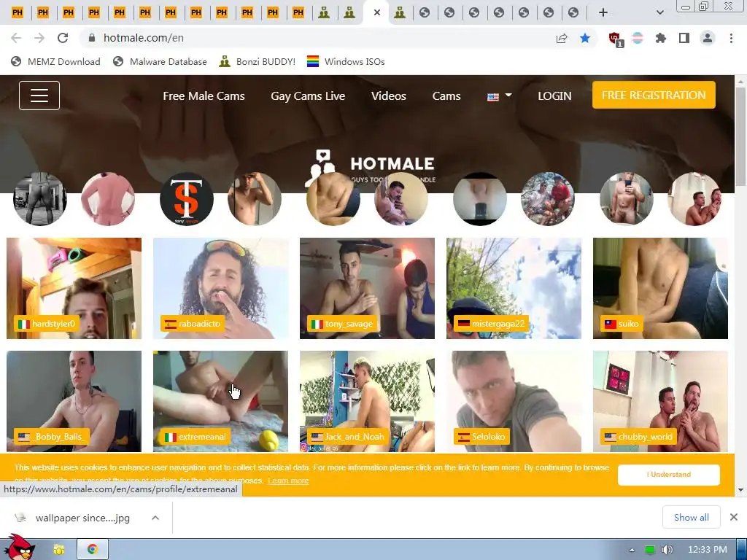Open the Start menu red bird icon

click(19, 548)
